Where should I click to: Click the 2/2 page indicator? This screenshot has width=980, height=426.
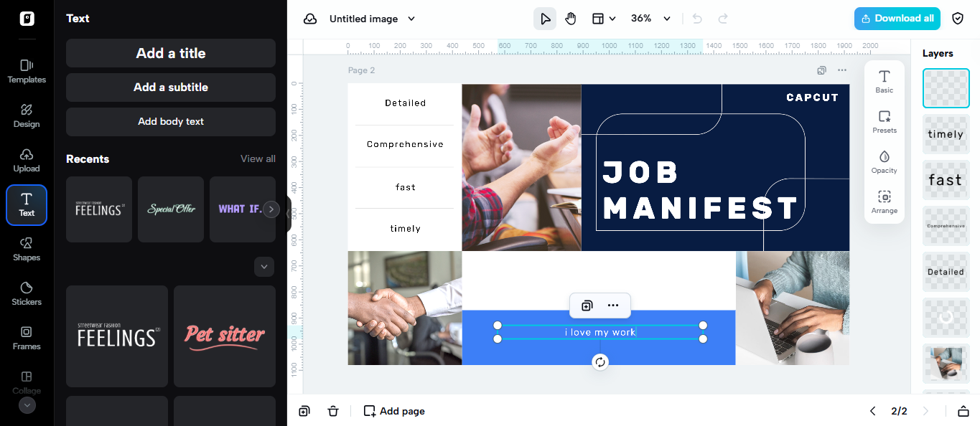(x=899, y=411)
